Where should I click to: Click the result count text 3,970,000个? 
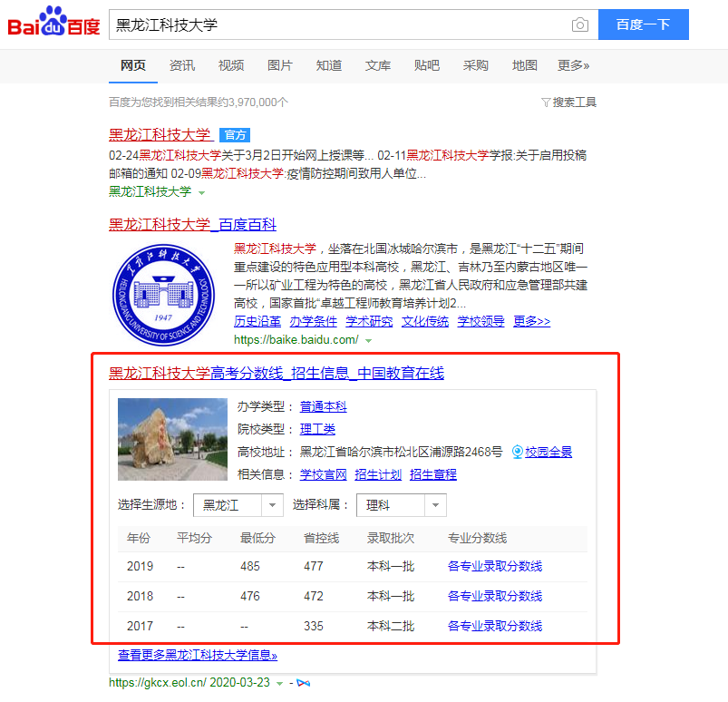[x=257, y=102]
